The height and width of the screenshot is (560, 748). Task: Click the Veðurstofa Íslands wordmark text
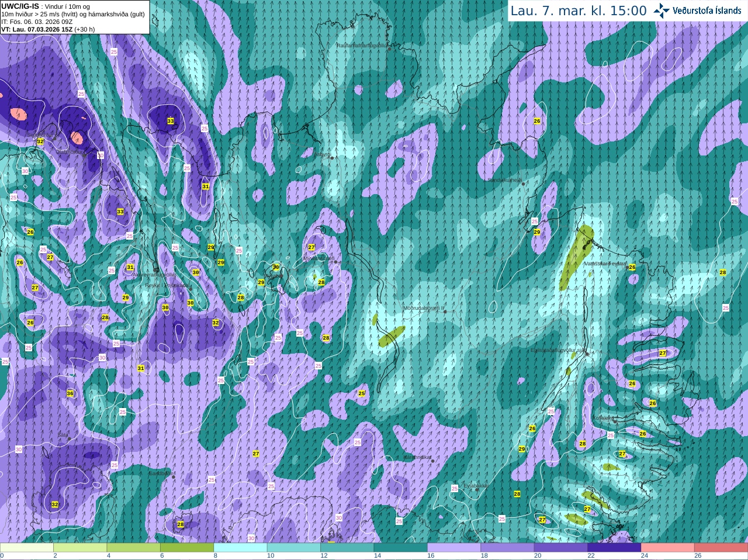(x=707, y=11)
